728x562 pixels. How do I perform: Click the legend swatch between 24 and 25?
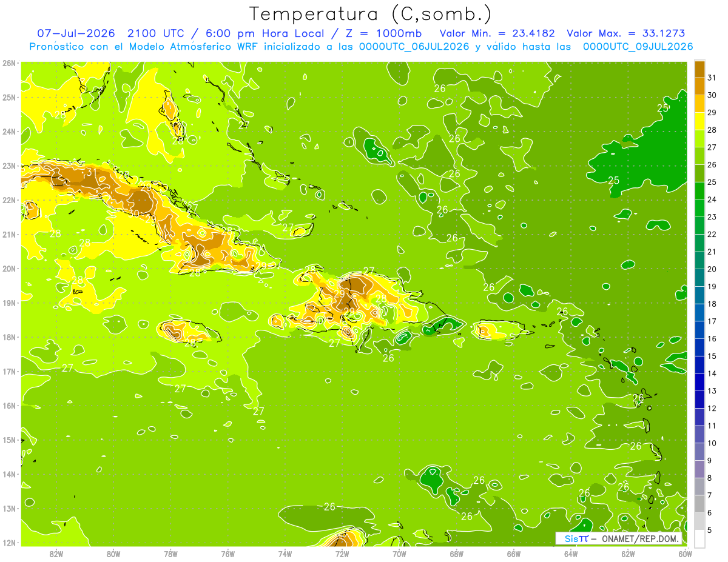coord(700,191)
